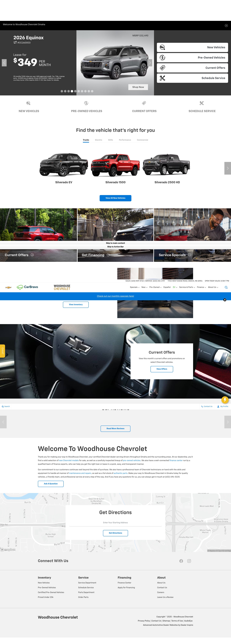
Task: Open the monthly specials link in blue bar
Action: pos(115,296)
